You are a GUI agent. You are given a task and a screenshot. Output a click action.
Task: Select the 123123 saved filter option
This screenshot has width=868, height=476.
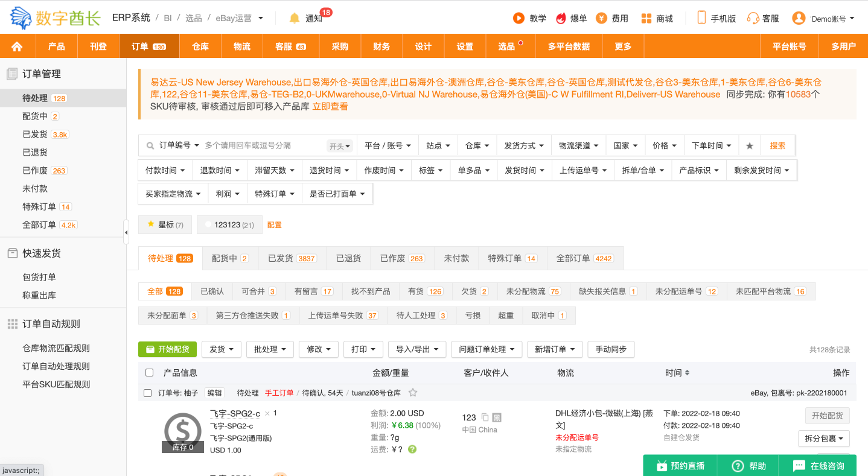pos(229,224)
